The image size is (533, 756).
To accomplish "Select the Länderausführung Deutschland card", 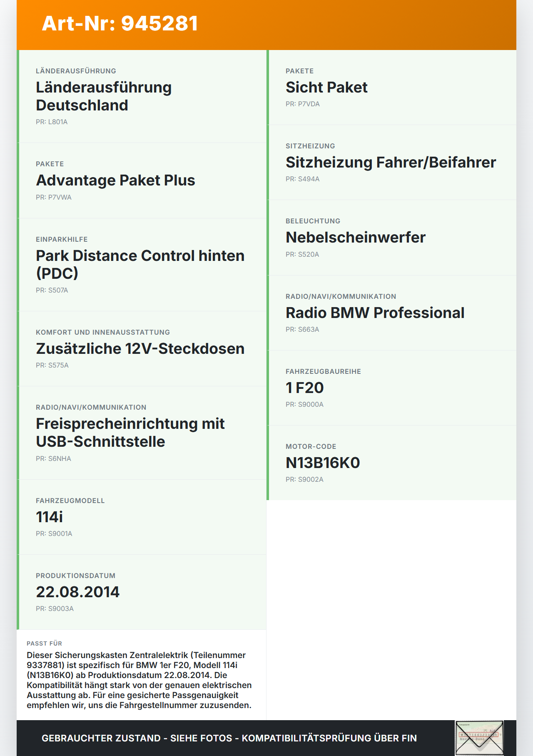I will tap(142, 96).
